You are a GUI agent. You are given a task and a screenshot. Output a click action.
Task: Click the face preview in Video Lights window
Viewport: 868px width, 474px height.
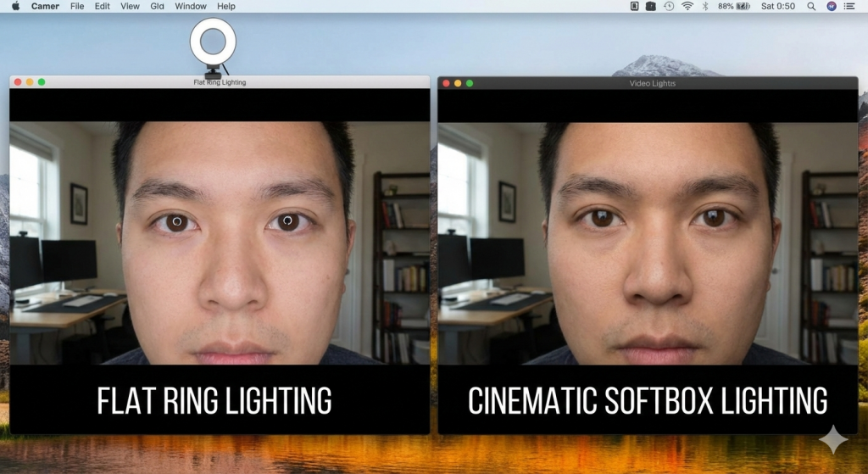pyautogui.click(x=648, y=243)
